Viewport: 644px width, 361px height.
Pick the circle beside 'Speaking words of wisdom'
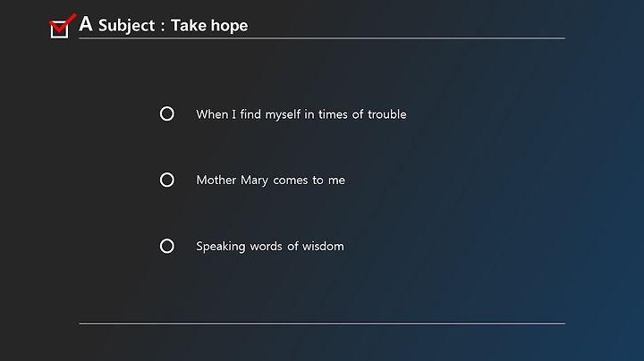166,246
